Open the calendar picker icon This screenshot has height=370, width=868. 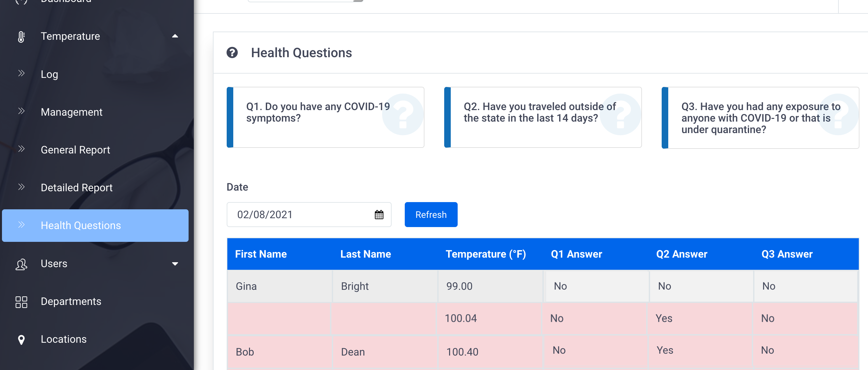[379, 215]
